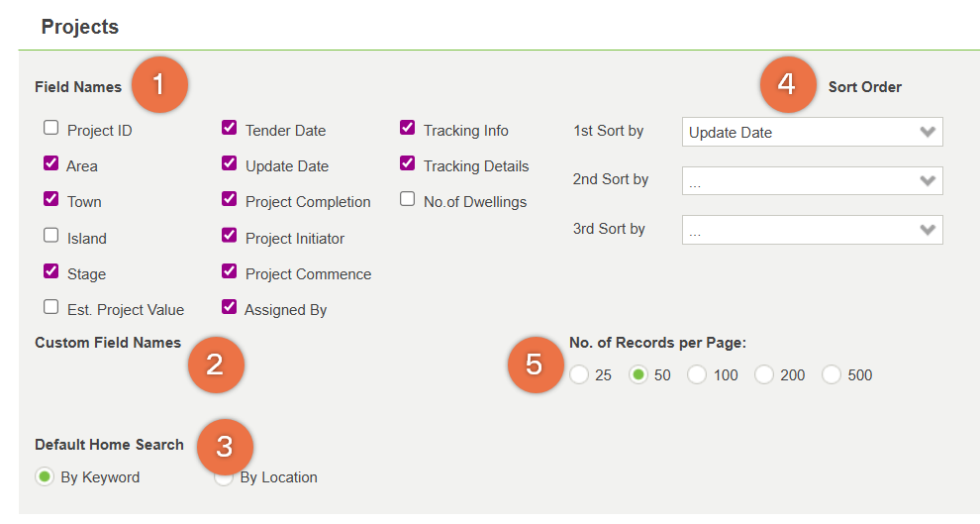Click the Projects heading text
The width and height of the screenshot is (980, 524).
(x=80, y=27)
